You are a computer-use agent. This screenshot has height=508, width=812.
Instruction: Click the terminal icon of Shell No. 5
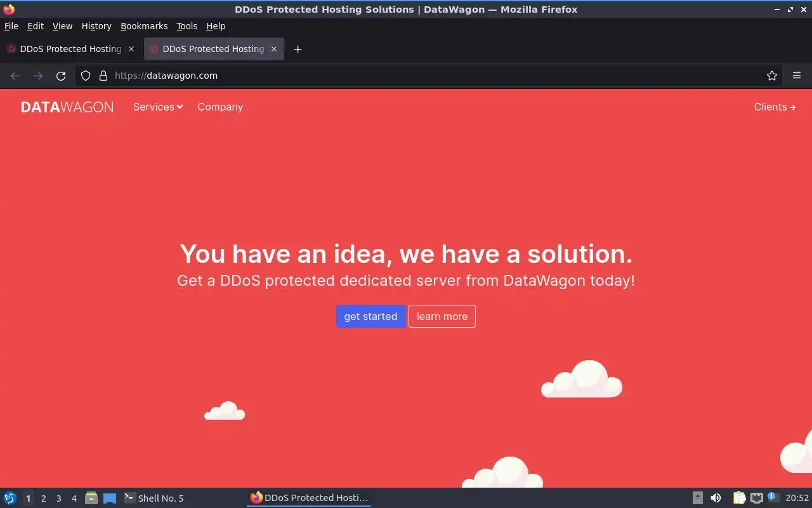click(x=129, y=498)
